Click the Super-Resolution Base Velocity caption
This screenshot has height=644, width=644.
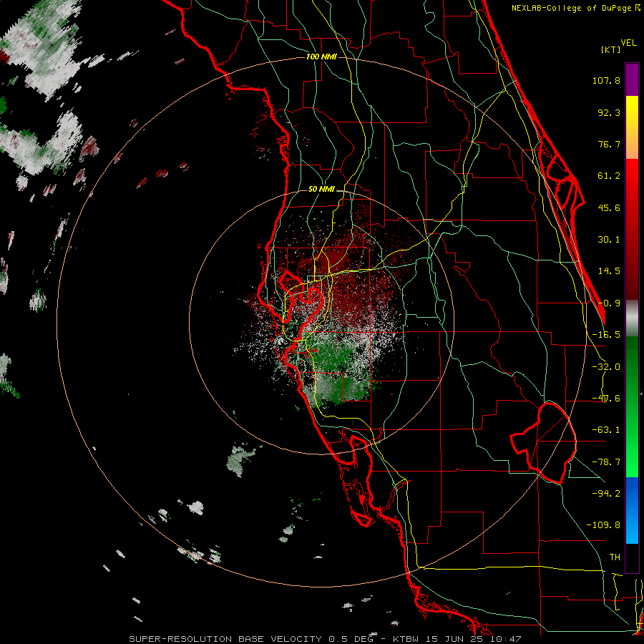(326, 639)
